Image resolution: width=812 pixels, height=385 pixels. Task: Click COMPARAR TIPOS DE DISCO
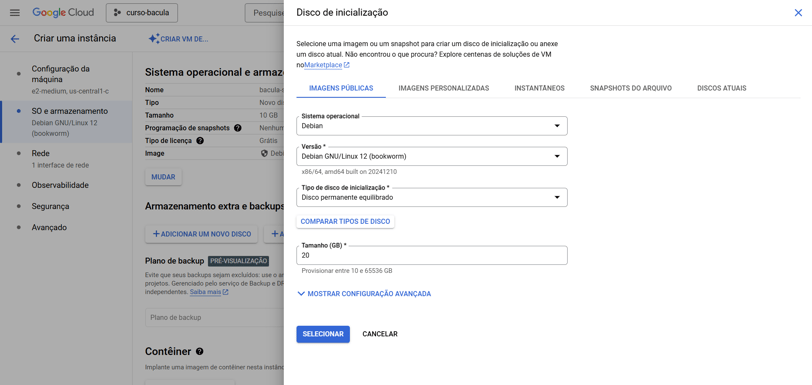345,221
